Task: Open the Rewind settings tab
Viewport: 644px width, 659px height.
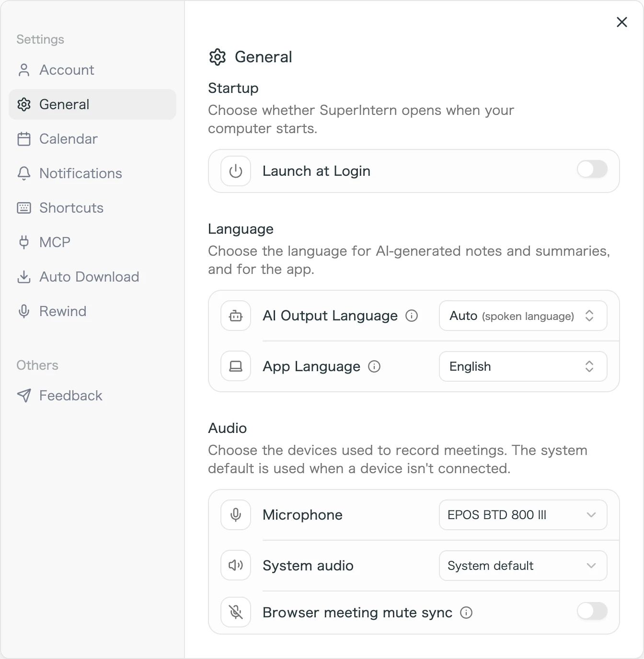Action: coord(92,311)
